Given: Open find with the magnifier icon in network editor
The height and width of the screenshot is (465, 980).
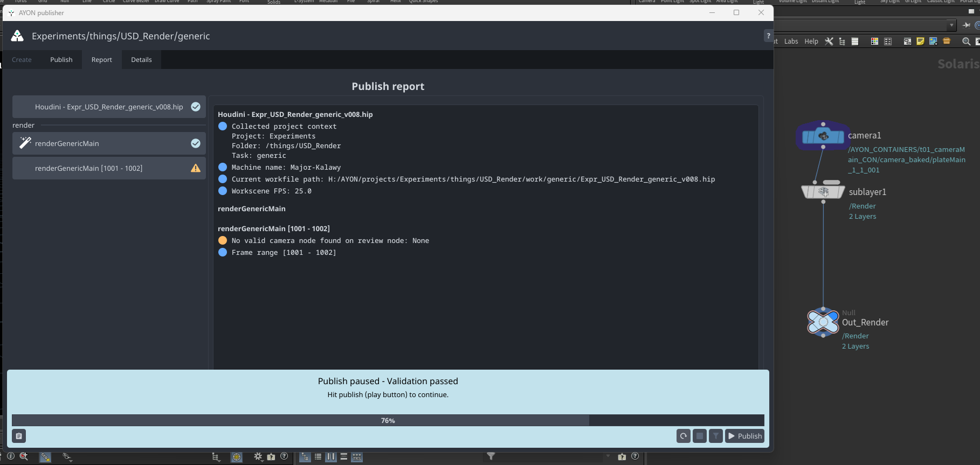Looking at the screenshot, I should pos(966,41).
